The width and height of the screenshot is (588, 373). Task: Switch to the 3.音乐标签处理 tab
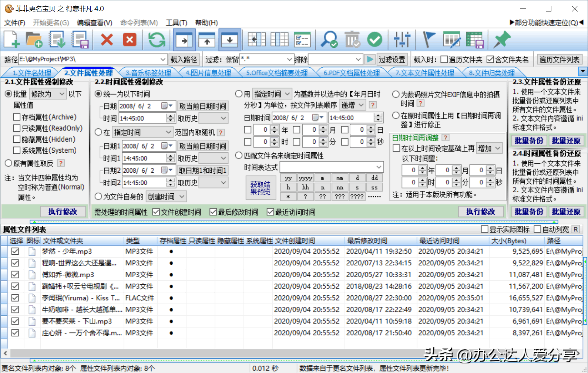pyautogui.click(x=148, y=73)
